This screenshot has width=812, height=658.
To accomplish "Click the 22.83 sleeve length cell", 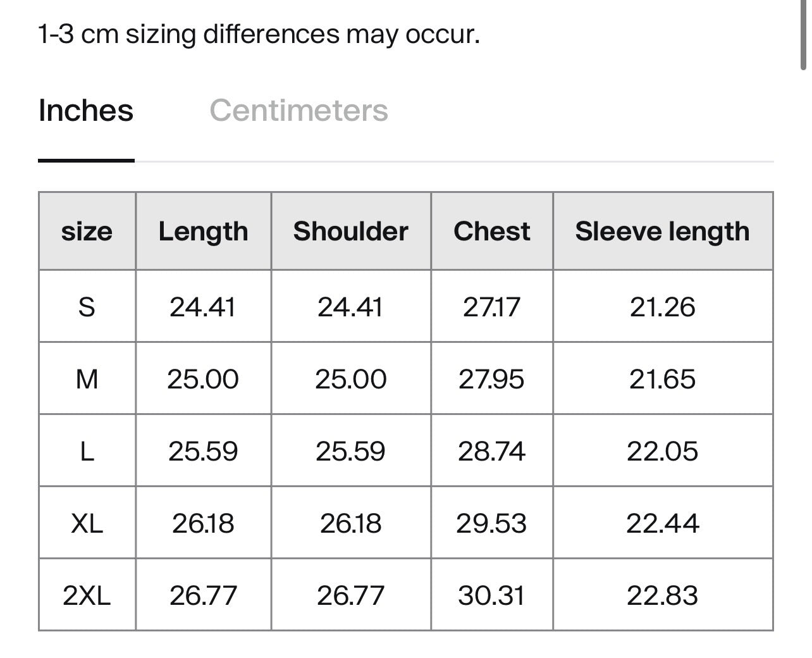I will 663,595.
